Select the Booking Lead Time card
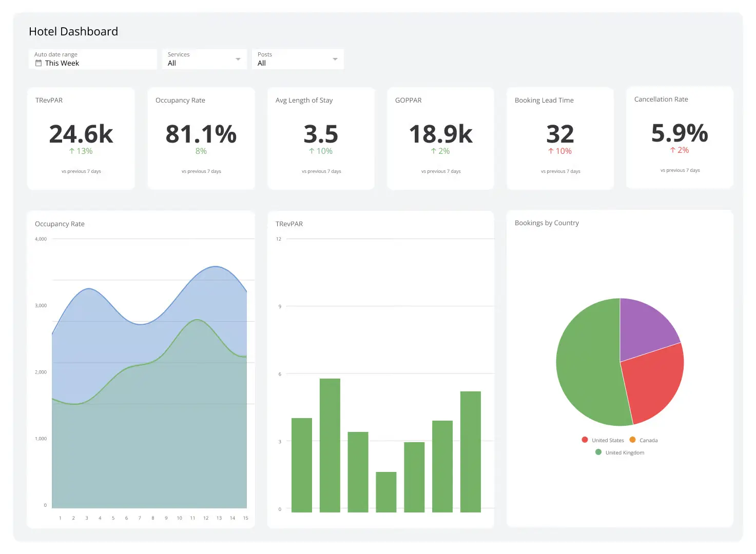This screenshot has height=554, width=756. click(x=560, y=138)
